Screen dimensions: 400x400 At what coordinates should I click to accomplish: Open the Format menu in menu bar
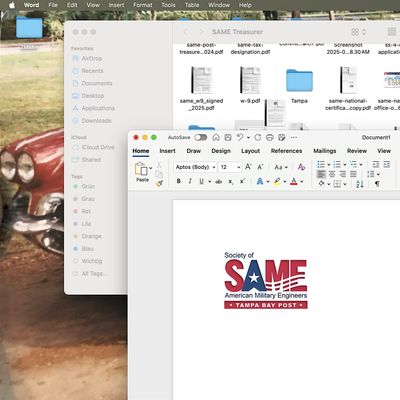coord(143,5)
